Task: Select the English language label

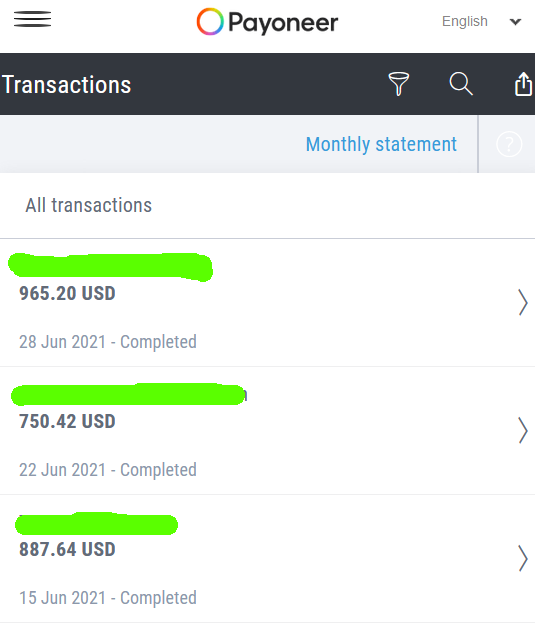Action: (x=465, y=21)
